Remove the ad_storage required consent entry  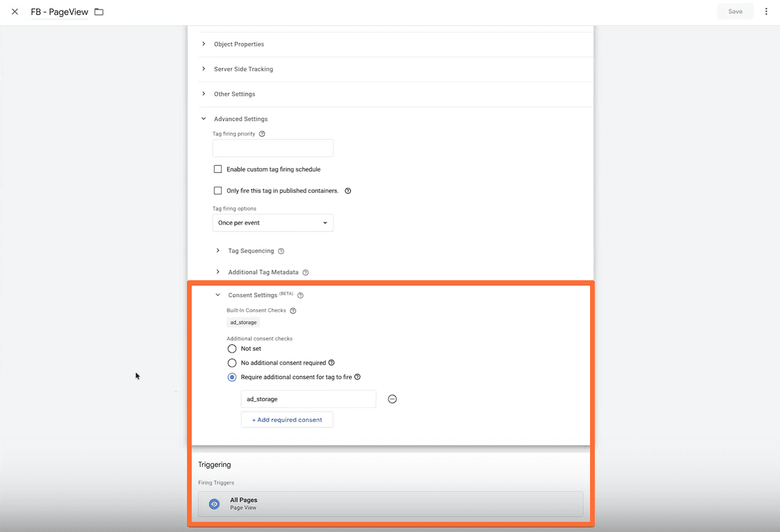point(392,398)
